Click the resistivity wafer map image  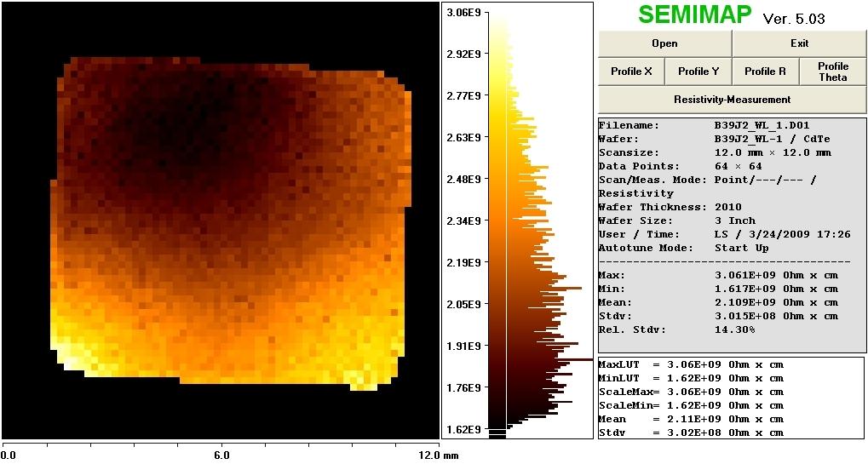[221, 221]
